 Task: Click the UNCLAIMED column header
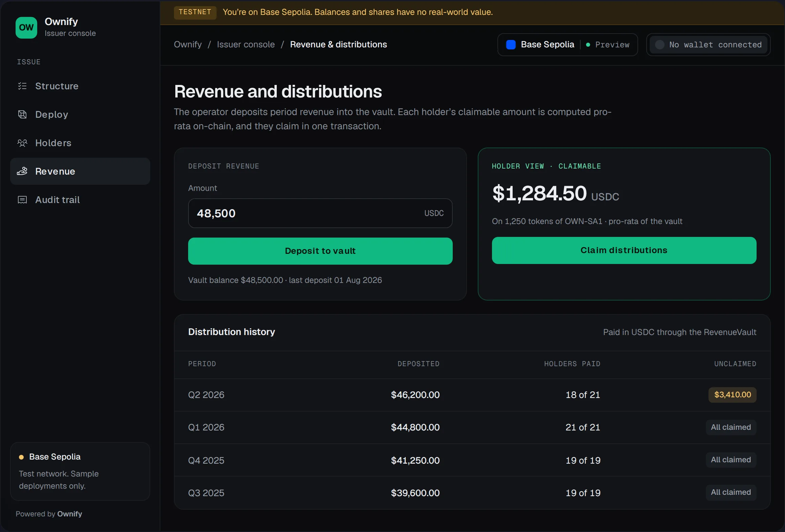tap(735, 364)
